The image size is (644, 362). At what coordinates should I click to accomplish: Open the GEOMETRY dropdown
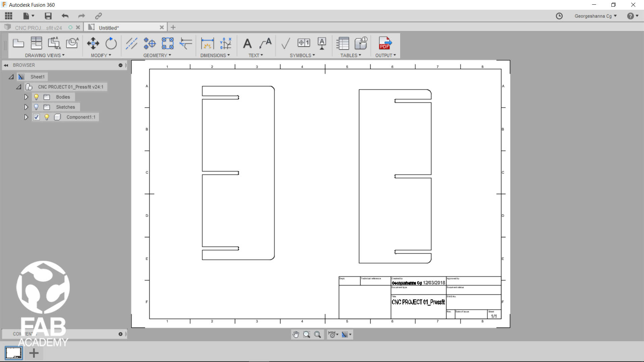157,55
